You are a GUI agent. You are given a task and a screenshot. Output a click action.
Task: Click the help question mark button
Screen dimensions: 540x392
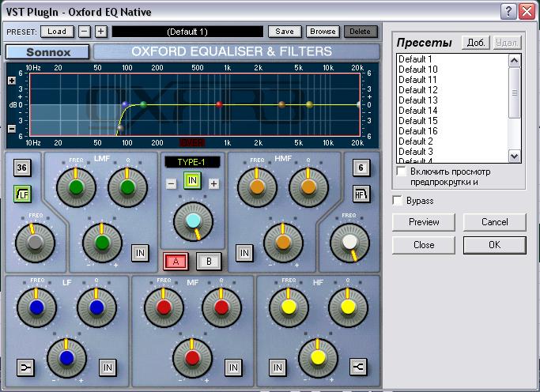tap(508, 12)
